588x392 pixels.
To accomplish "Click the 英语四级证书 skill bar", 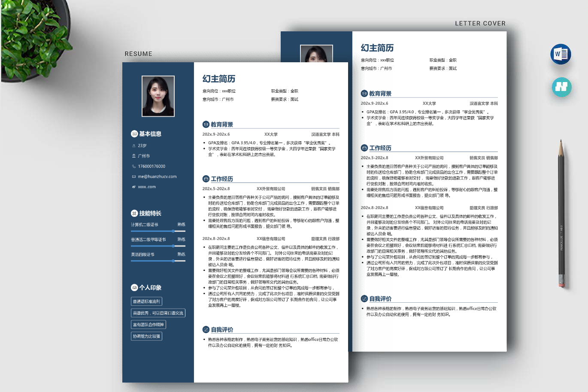I will 158,261.
